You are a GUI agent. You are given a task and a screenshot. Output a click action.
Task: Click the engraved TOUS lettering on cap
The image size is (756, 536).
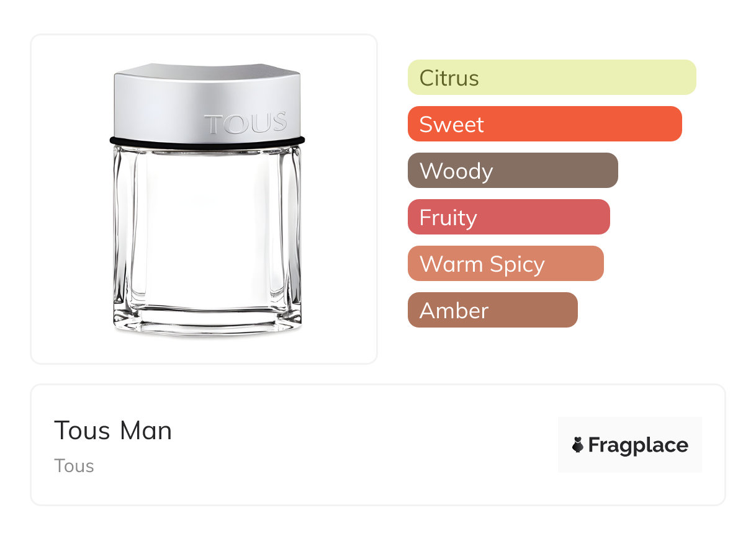coord(246,123)
